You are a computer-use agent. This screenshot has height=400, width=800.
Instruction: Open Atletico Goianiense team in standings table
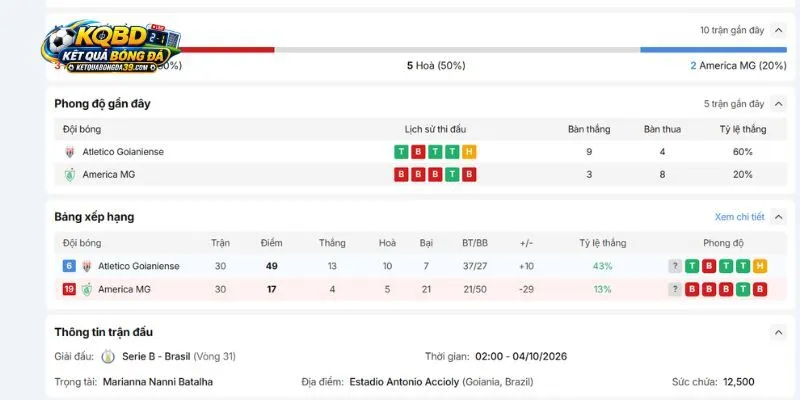[139, 266]
